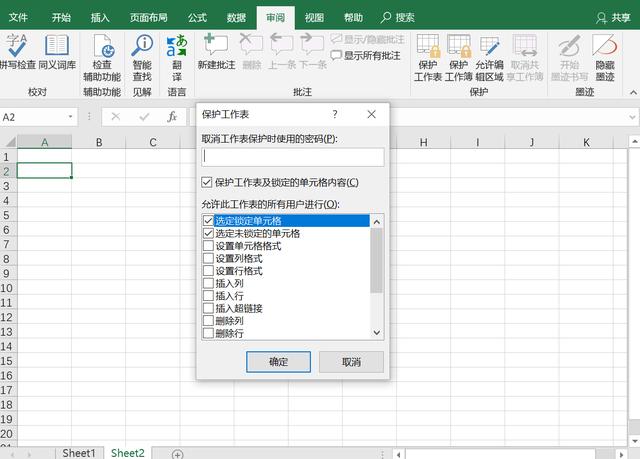Enable 设置单元格格式 checkbox
Screen dimensions: 640x459
pyautogui.click(x=208, y=246)
